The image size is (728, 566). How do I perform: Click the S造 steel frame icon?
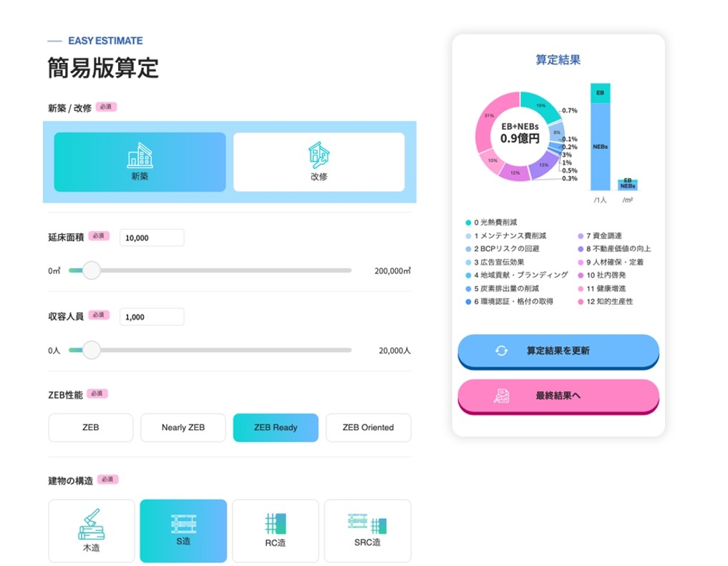click(x=183, y=526)
